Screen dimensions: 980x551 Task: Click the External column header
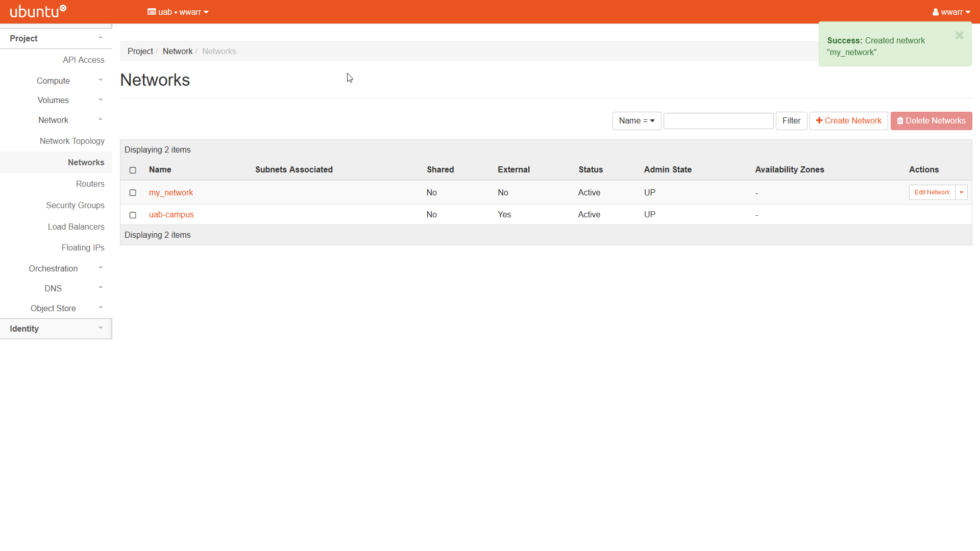tap(513, 169)
